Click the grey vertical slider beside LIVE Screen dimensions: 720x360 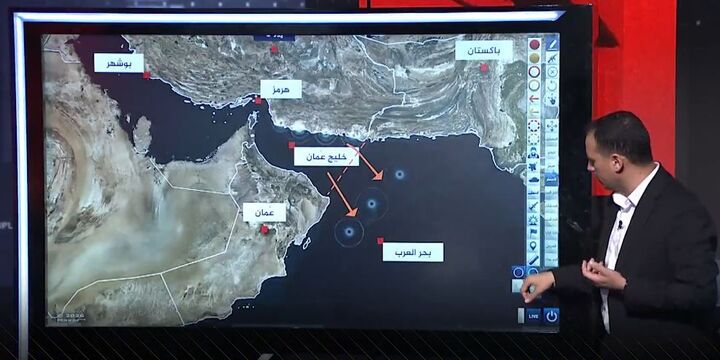521,315
